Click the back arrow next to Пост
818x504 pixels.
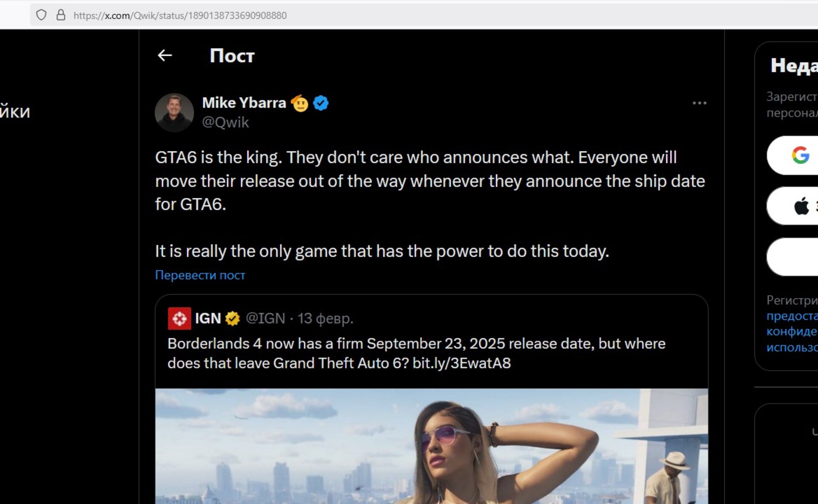click(x=165, y=55)
